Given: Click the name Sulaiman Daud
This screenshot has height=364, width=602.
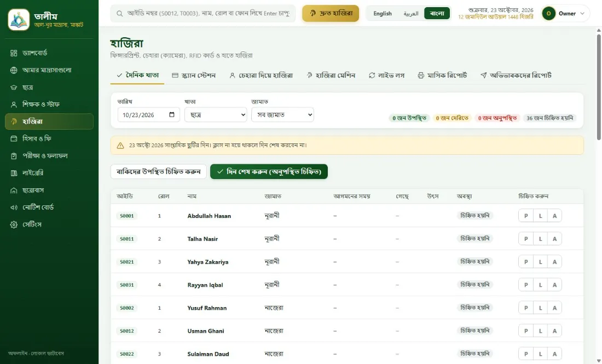Looking at the screenshot, I should [x=208, y=354].
